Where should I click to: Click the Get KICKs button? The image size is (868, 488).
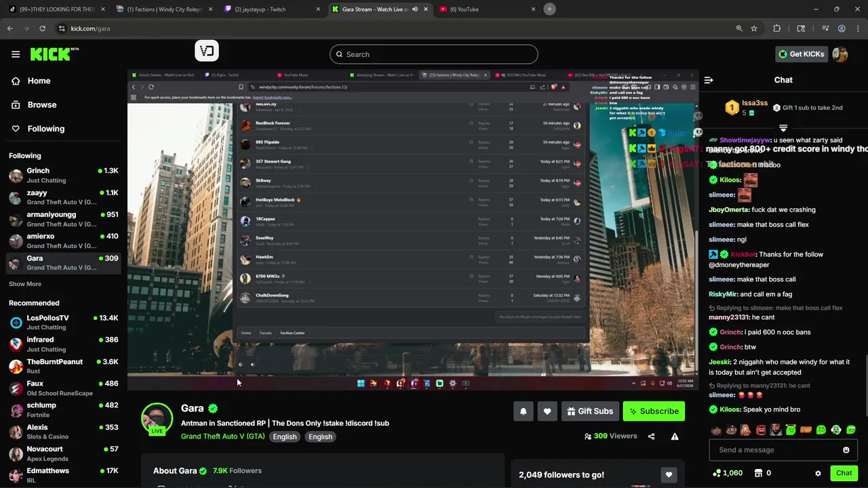[801, 54]
